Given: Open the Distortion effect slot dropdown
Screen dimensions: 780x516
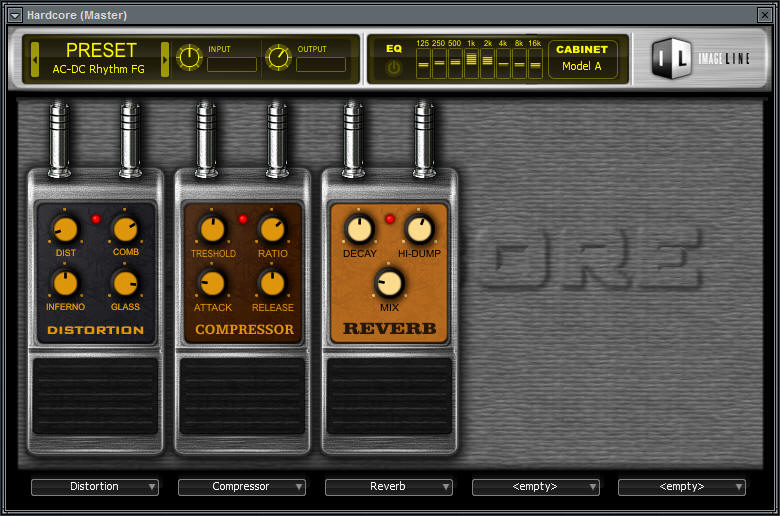Looking at the screenshot, I should (95, 487).
